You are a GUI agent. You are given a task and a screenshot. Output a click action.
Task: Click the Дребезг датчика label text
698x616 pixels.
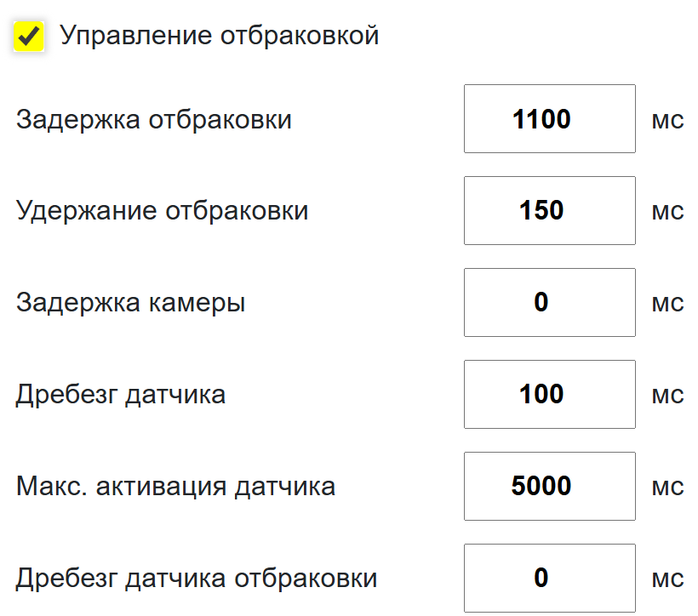click(x=121, y=395)
